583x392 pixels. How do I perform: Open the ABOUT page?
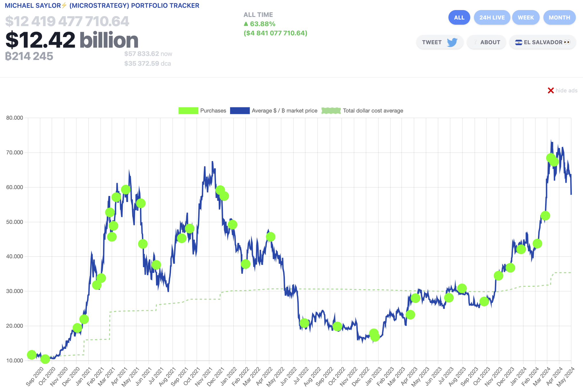487,42
